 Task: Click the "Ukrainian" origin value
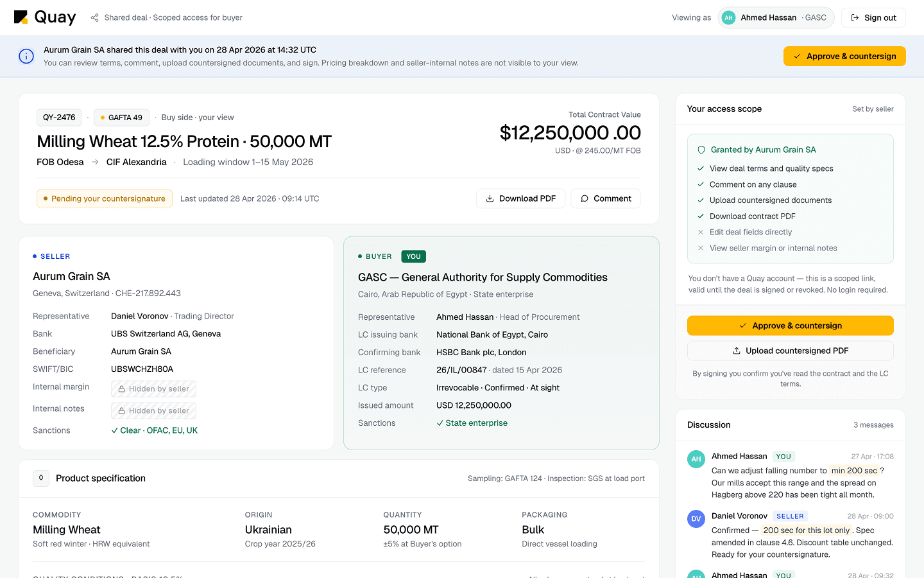tap(268, 530)
